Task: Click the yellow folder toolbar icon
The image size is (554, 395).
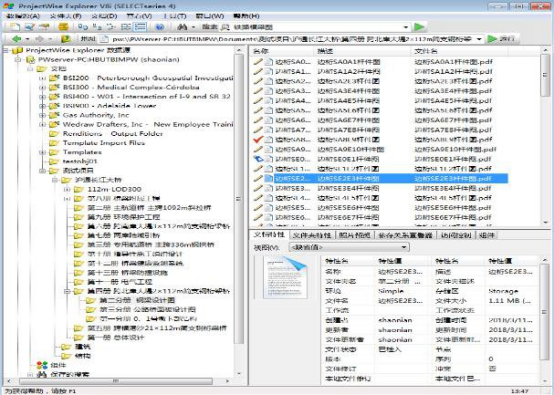Action: [64, 27]
